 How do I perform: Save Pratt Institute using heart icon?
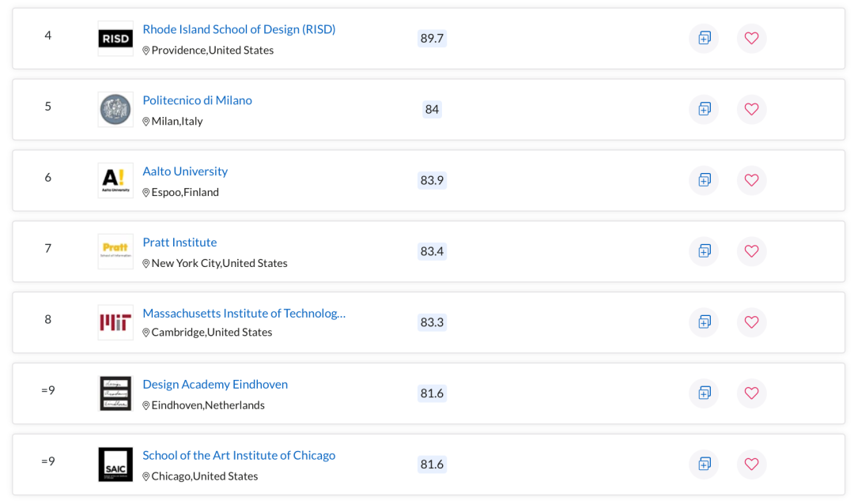[x=752, y=251]
